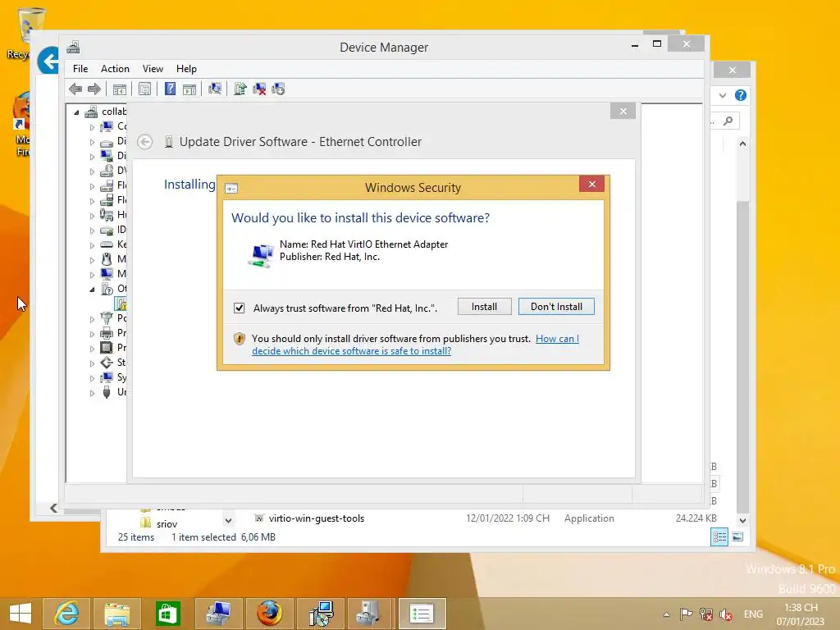This screenshot has height=630, width=840.
Task: Close the Windows Security dialog
Action: (x=592, y=185)
